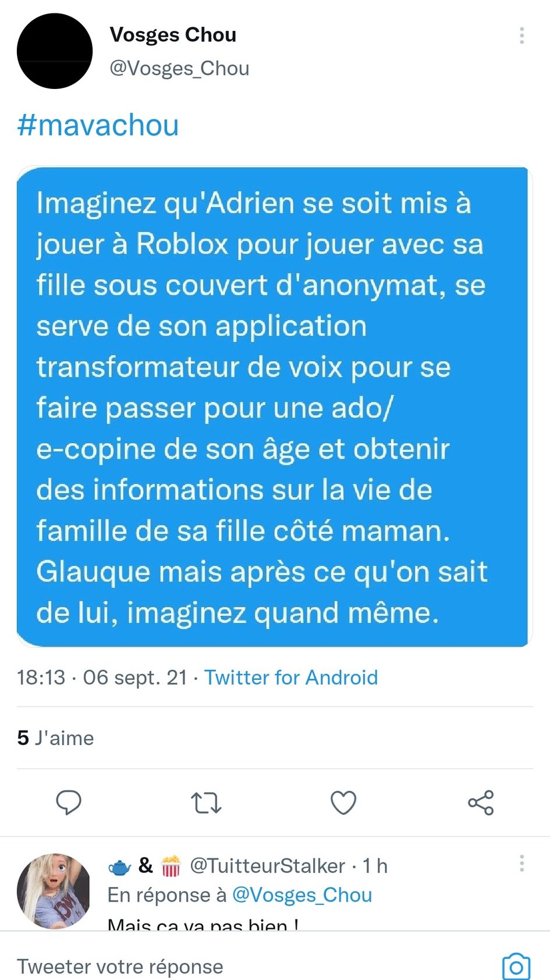Viewport: 550px width, 980px height.
Task: Like the tweet with heart icon
Action: [x=343, y=803]
